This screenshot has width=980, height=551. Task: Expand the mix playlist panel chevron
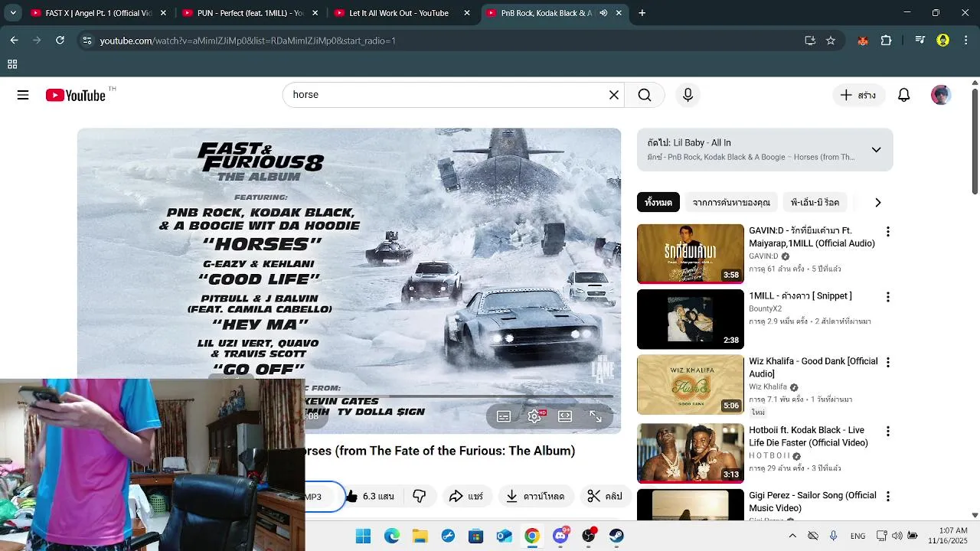pos(876,150)
